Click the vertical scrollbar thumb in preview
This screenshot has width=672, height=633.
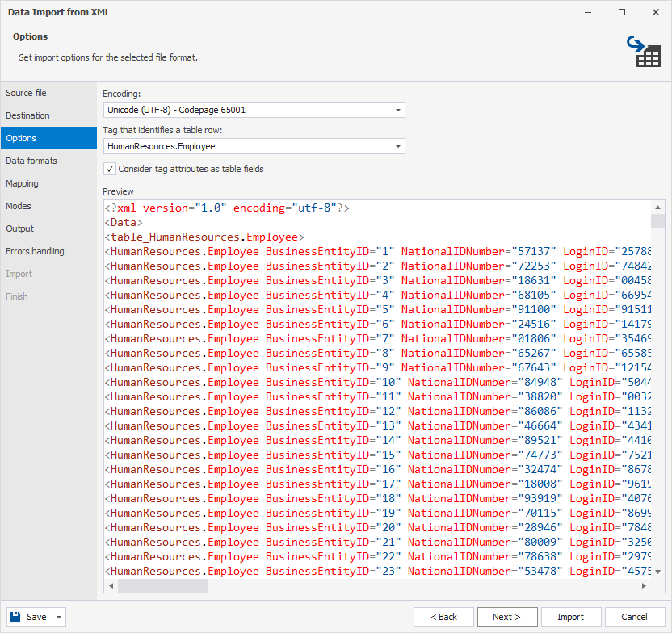point(657,220)
